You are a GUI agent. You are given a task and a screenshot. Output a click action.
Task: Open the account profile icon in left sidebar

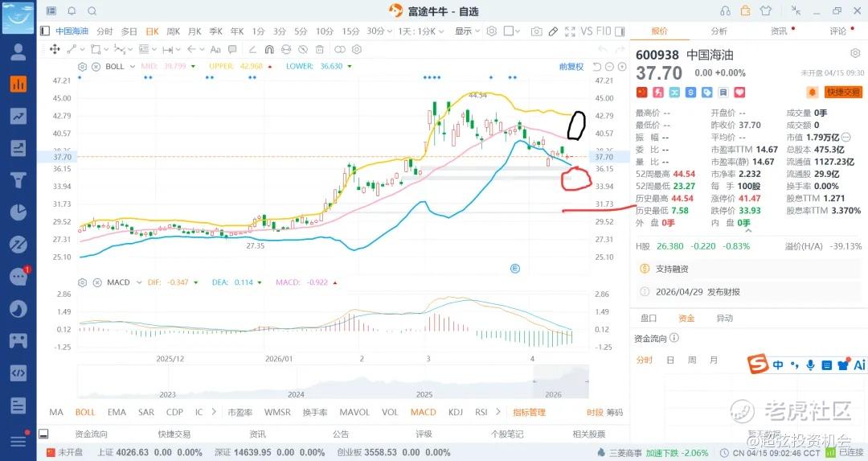18,51
